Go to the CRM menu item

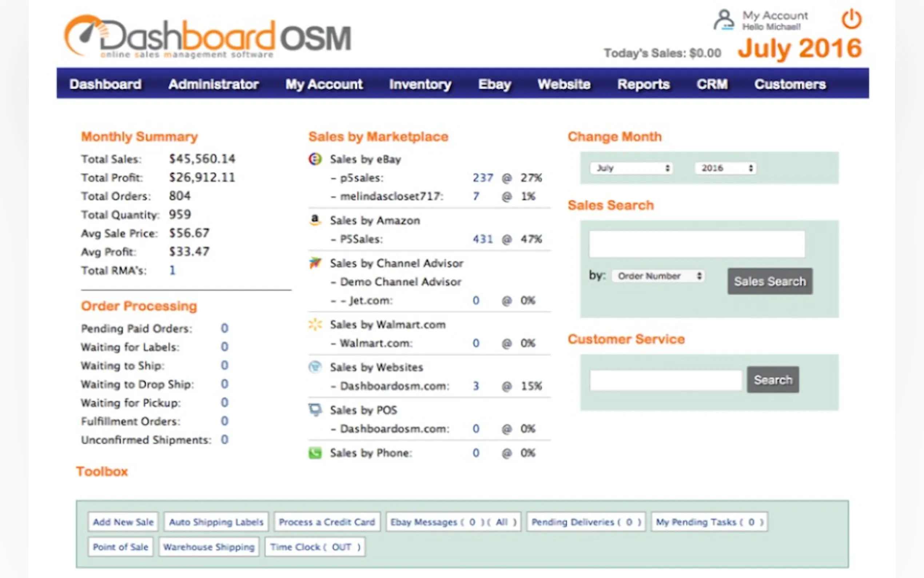(x=712, y=84)
